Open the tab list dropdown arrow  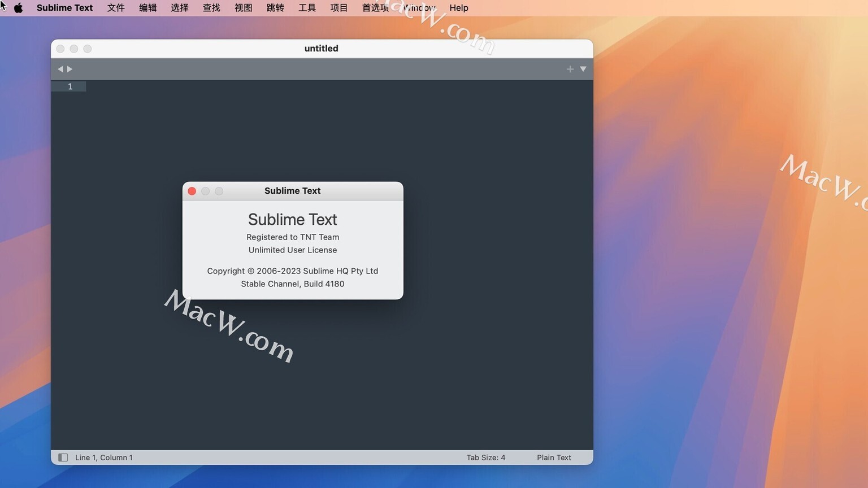583,69
